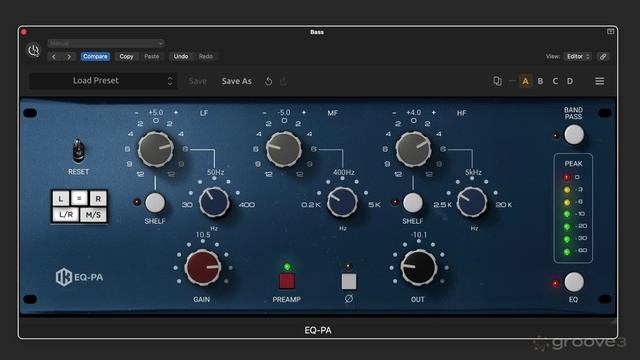This screenshot has width=640, height=360.
Task: Click the Bass window title
Action: [x=317, y=32]
